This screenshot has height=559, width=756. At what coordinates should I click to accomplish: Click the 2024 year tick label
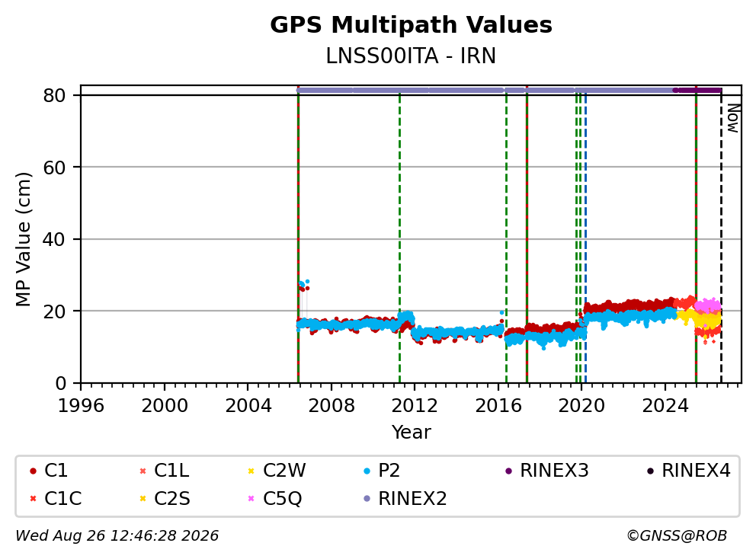tap(665, 406)
